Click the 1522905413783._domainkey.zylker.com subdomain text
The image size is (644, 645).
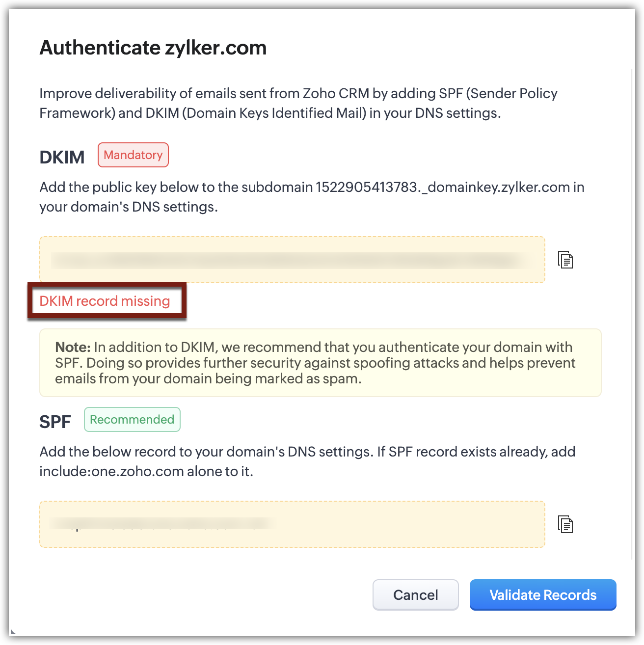click(442, 187)
